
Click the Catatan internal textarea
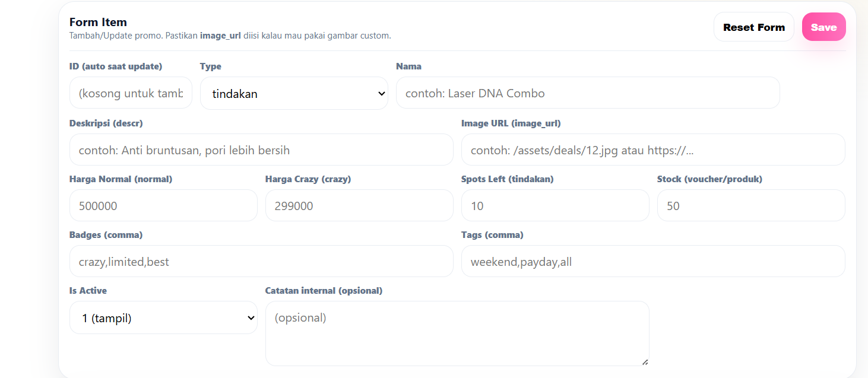457,333
